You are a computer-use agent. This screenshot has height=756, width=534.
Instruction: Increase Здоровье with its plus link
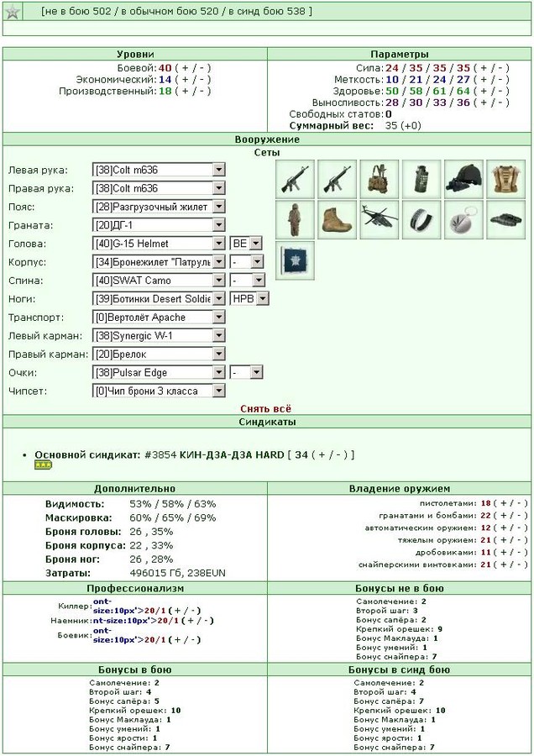[484, 91]
